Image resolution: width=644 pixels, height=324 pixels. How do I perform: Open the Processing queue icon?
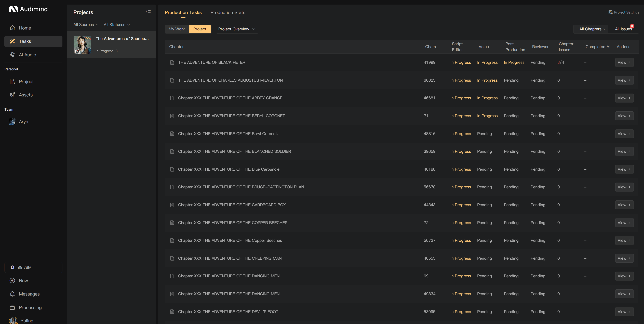[x=12, y=307]
